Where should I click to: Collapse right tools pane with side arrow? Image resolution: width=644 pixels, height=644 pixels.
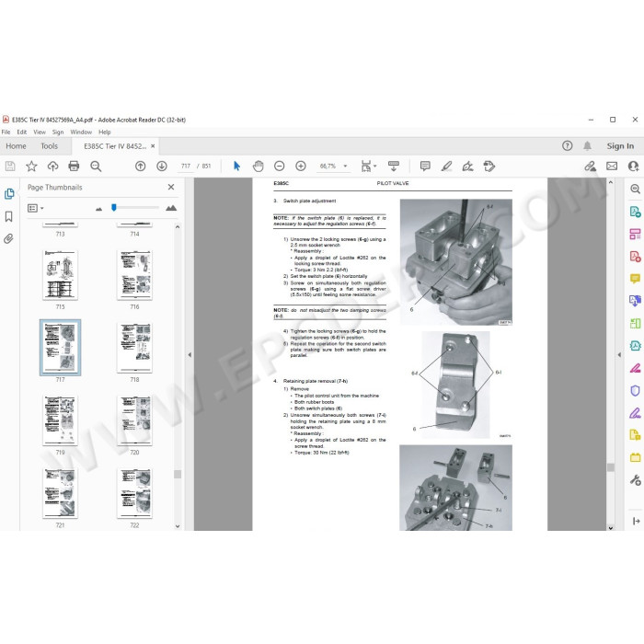coord(619,354)
